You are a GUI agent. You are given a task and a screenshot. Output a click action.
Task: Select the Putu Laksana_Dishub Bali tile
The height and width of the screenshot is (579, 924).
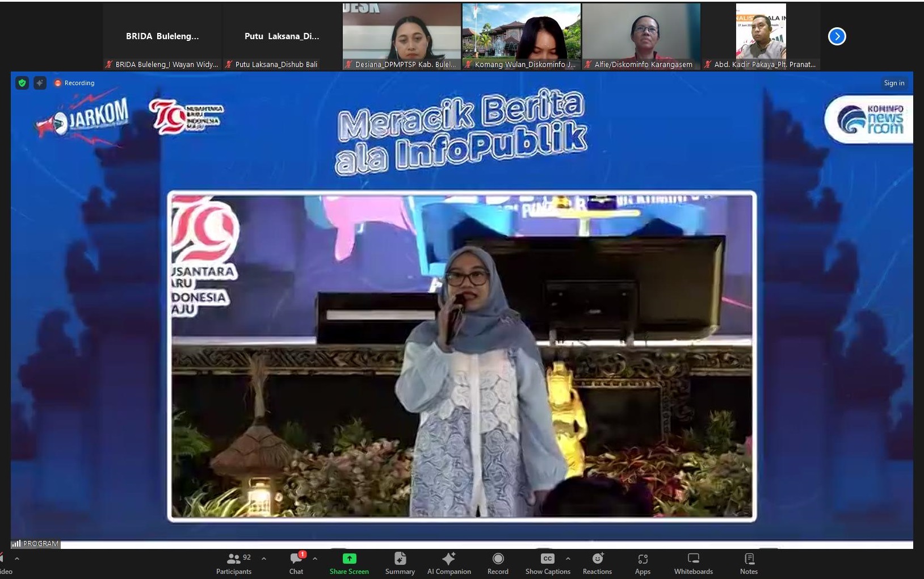pos(282,36)
